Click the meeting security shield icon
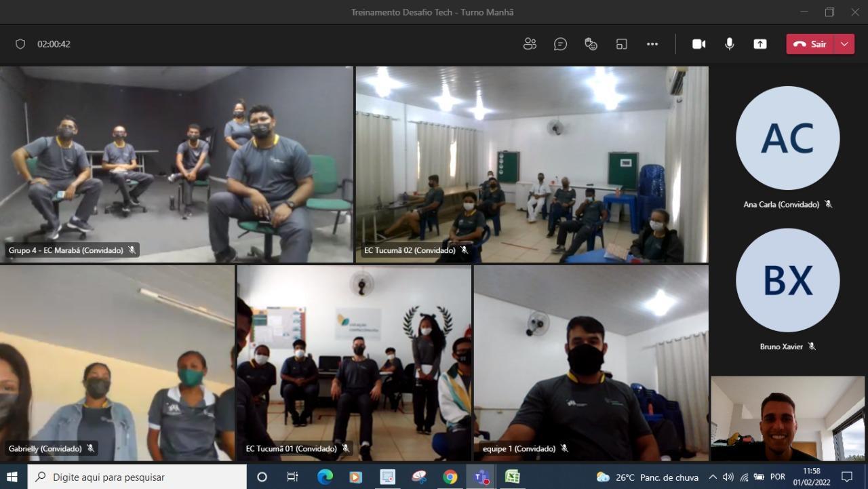The image size is (868, 489). 20,44
